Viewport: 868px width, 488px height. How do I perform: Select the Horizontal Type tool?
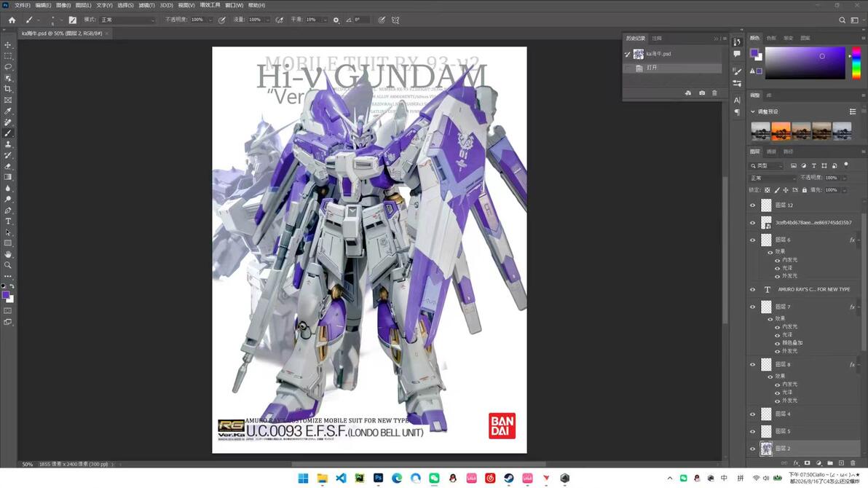point(8,221)
